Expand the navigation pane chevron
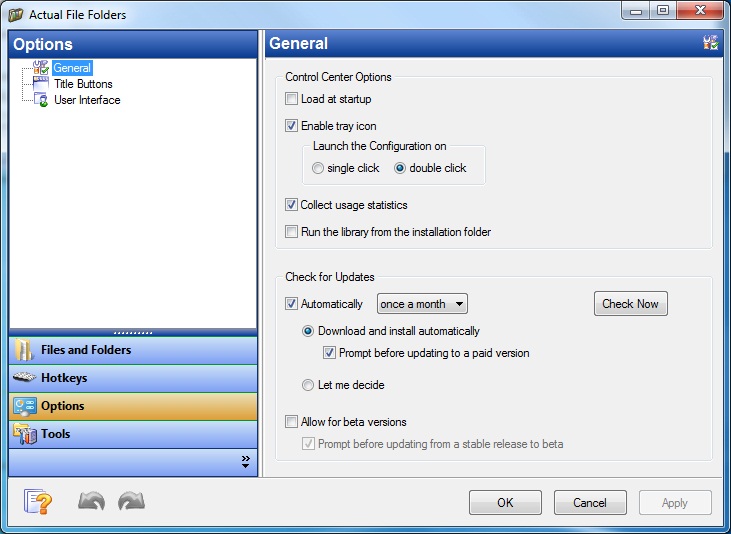 [x=245, y=461]
